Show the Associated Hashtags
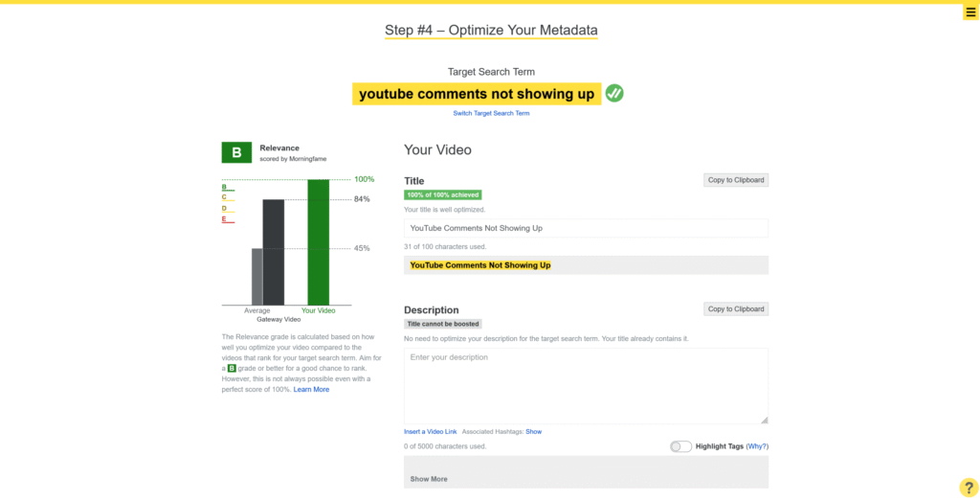980x500 pixels. (x=533, y=432)
